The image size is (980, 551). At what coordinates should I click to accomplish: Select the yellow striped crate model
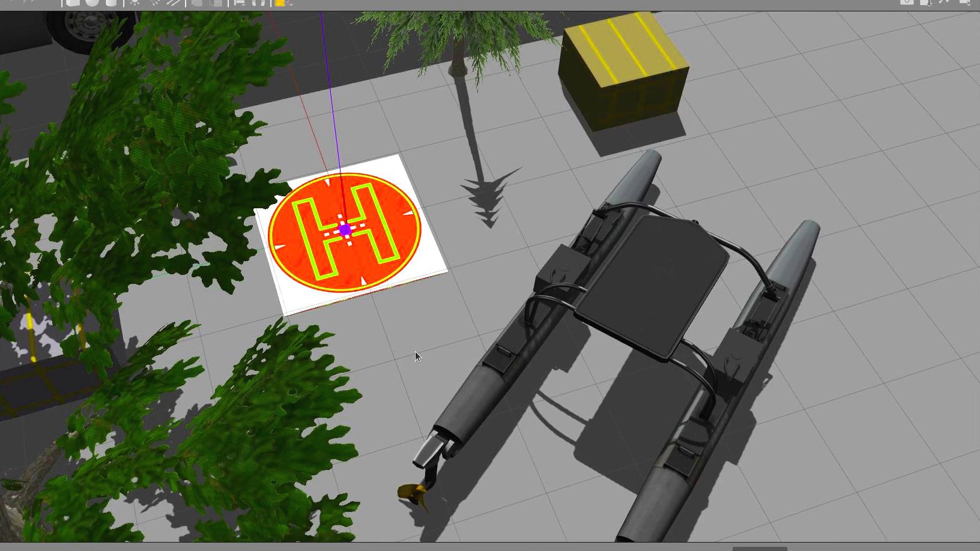coord(623,71)
